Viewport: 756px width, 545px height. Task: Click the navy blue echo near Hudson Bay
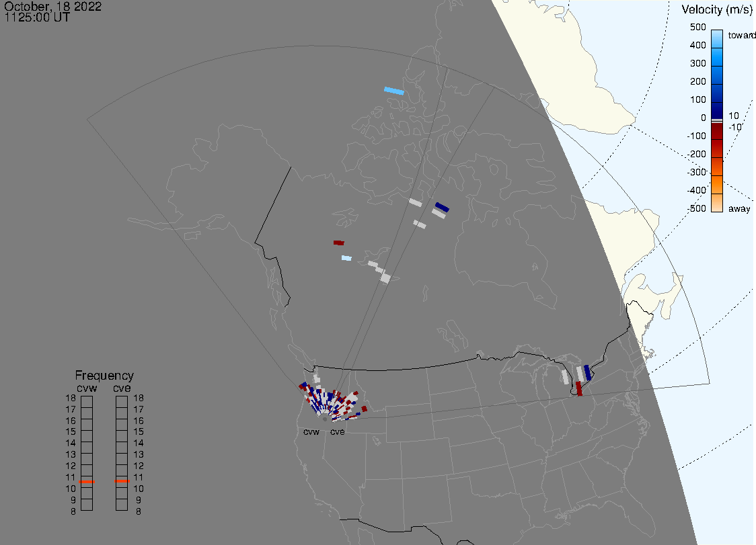pyautogui.click(x=442, y=207)
